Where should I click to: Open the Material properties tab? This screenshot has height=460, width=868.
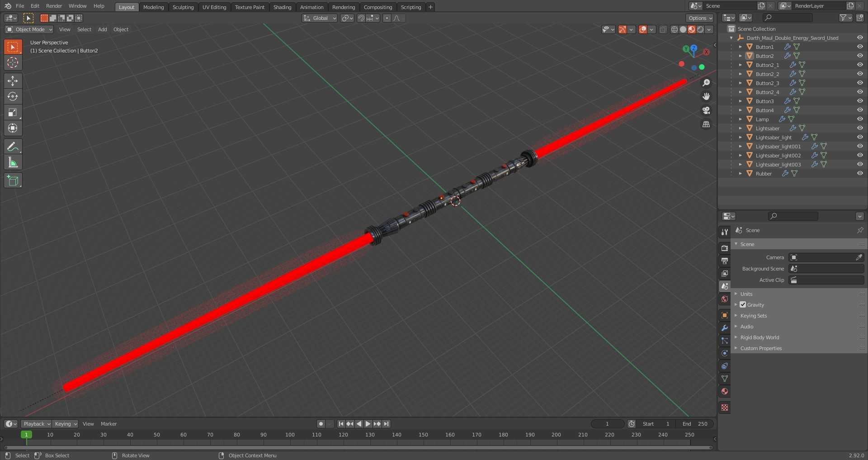725,391
